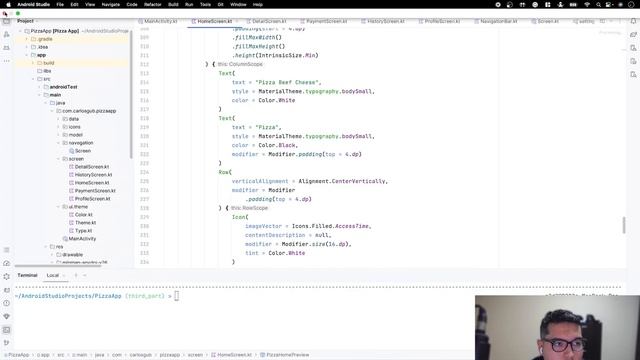Open the Android Studio application menu
This screenshot has width=640, height=360.
33,4
